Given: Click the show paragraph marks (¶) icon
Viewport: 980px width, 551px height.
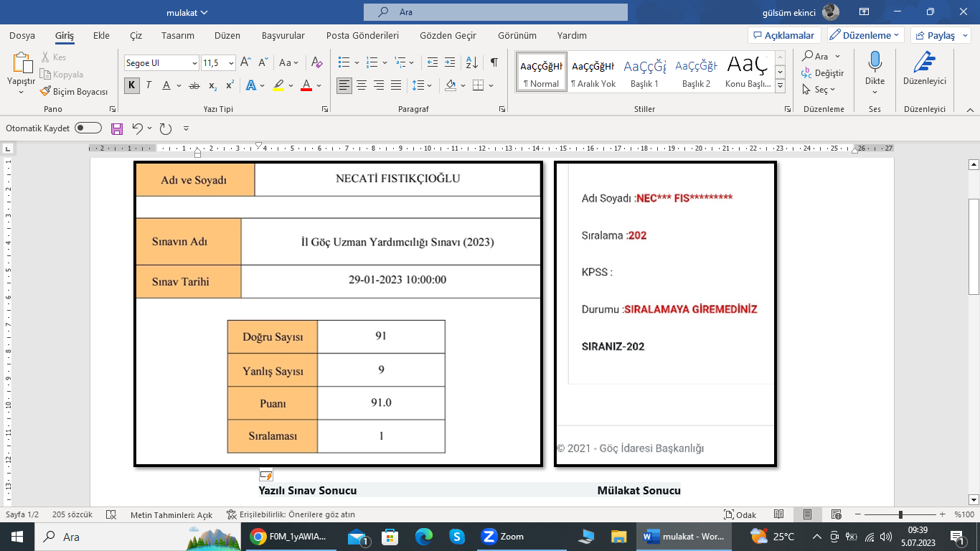Looking at the screenshot, I should pos(494,62).
